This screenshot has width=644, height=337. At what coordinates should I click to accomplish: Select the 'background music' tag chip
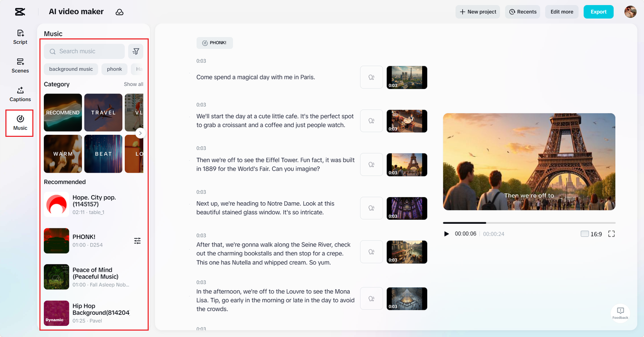click(x=71, y=69)
